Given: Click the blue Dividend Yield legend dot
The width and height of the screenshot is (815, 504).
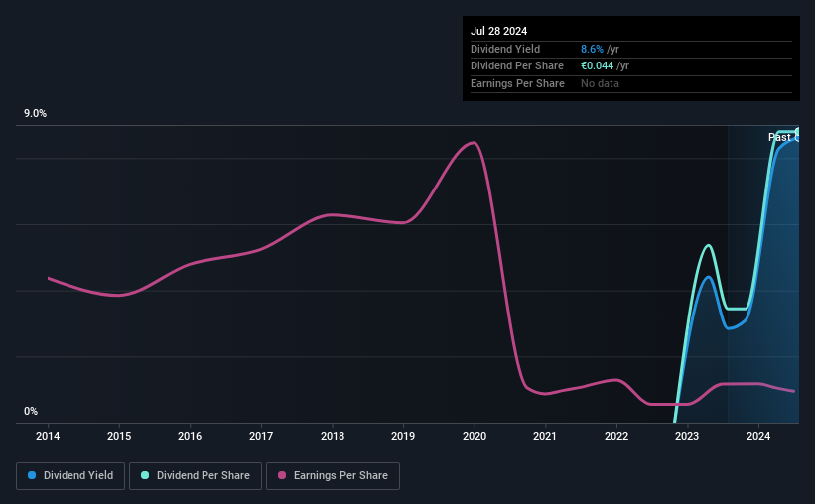Looking at the screenshot, I should coord(32,475).
